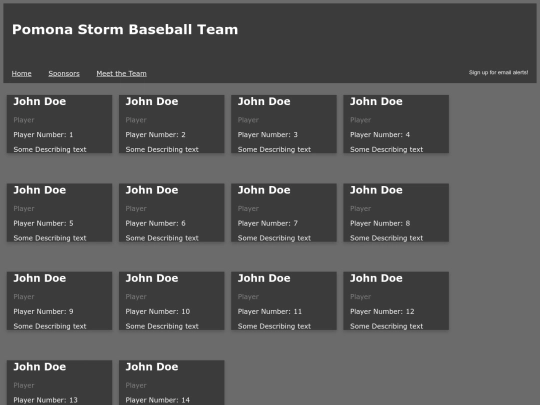Click the gray Player label on card 11
The image size is (540, 405).
pyautogui.click(x=248, y=297)
